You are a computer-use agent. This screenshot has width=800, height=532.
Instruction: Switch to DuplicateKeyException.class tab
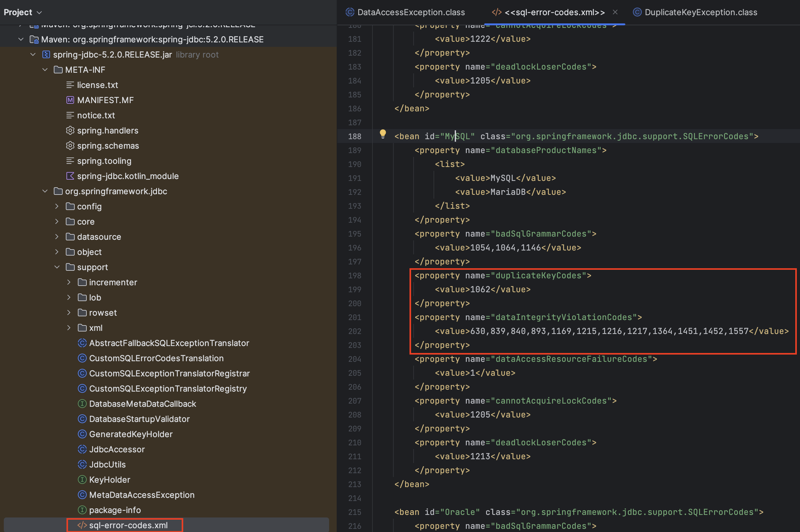(x=695, y=12)
